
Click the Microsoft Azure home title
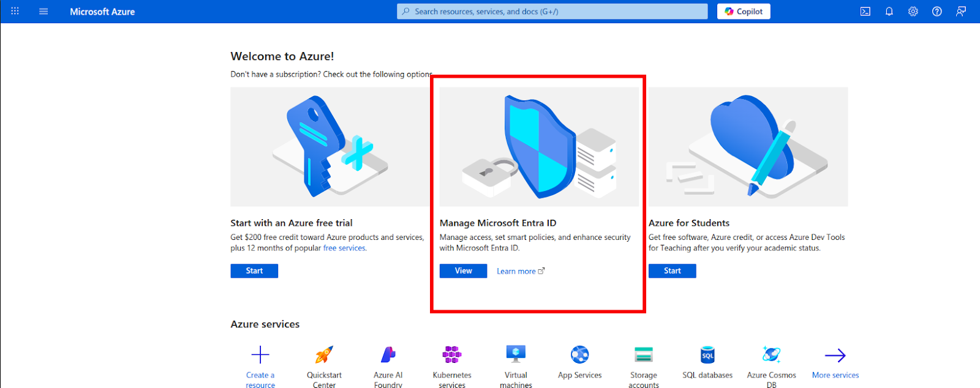(102, 12)
